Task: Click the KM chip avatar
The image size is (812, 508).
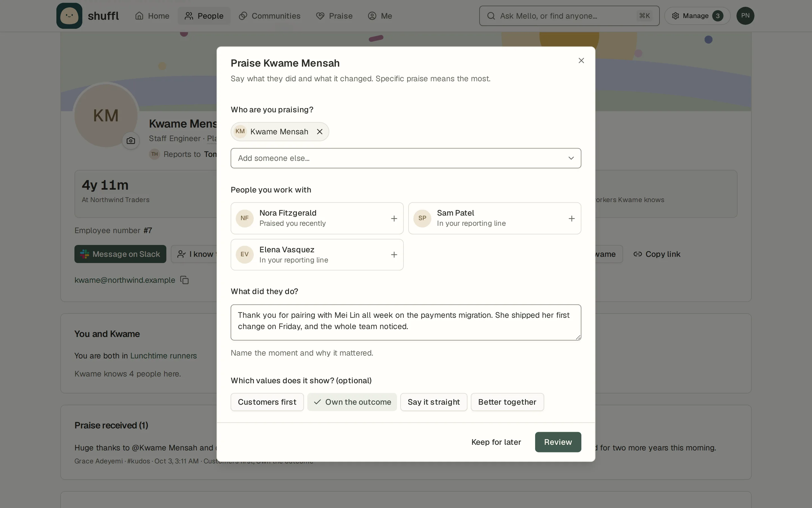Action: pos(240,131)
